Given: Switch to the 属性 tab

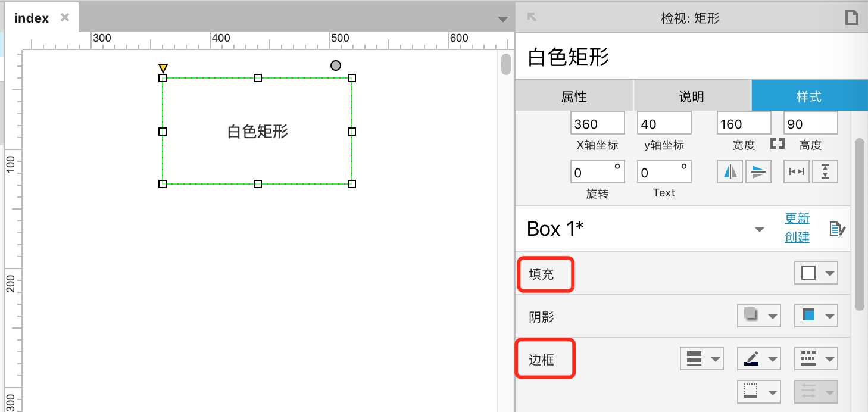Looking at the screenshot, I should tap(573, 95).
